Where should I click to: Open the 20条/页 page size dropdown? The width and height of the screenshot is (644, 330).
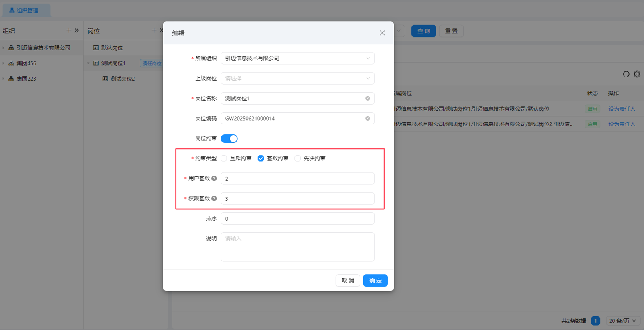[x=623, y=321]
